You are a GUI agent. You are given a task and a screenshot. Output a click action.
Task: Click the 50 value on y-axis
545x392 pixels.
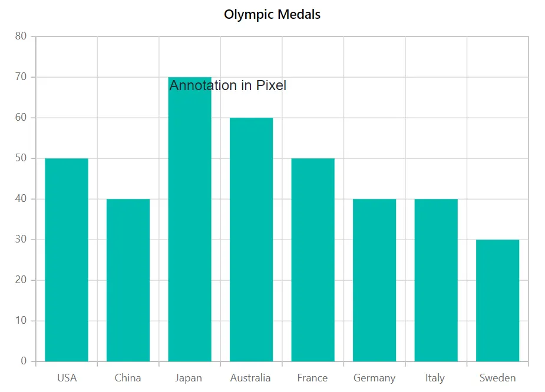(21, 158)
